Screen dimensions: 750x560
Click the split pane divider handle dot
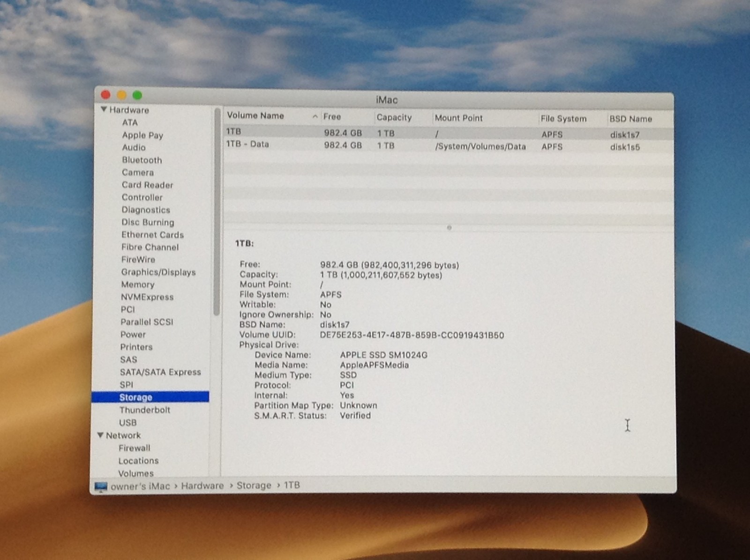(x=449, y=228)
